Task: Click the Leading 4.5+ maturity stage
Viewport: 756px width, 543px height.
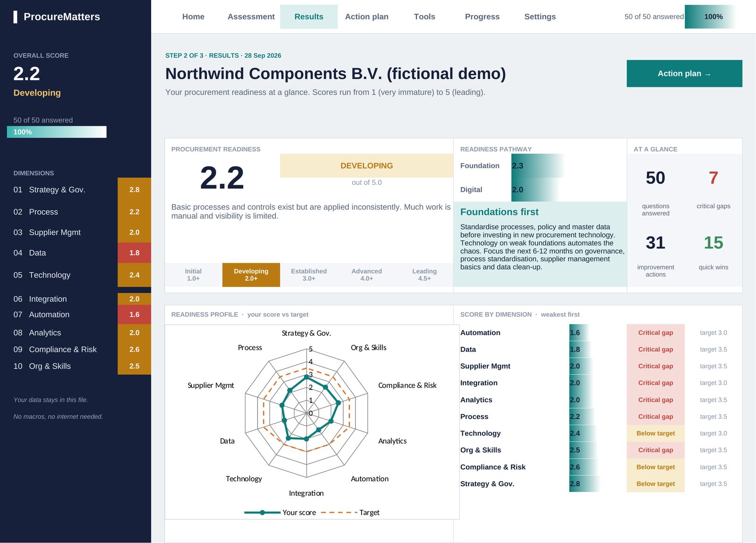Action: [424, 275]
